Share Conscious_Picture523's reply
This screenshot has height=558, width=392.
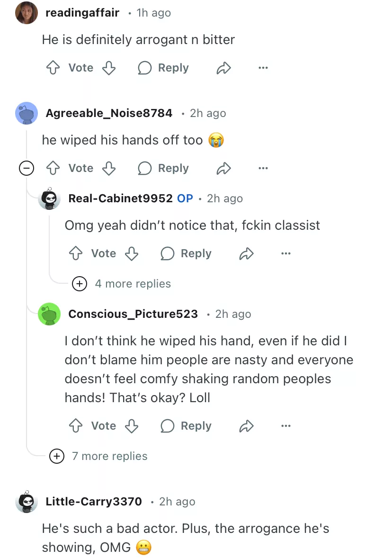click(246, 426)
